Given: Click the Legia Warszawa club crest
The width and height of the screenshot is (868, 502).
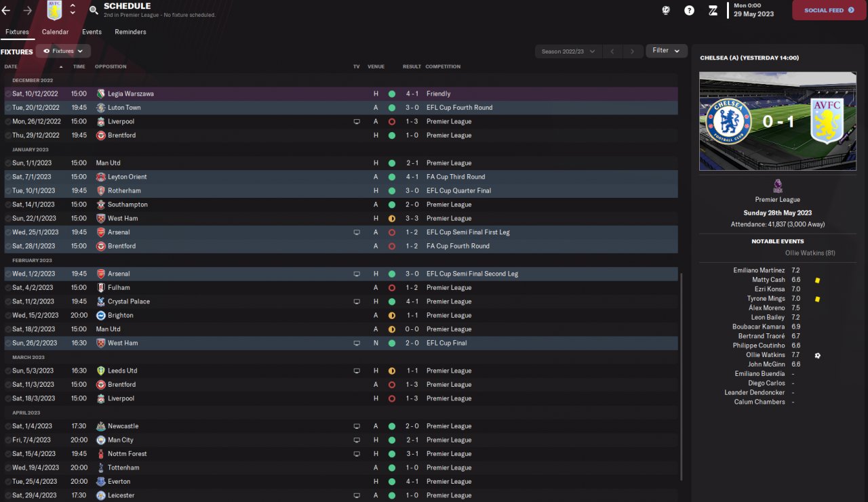Looking at the screenshot, I should coord(101,93).
